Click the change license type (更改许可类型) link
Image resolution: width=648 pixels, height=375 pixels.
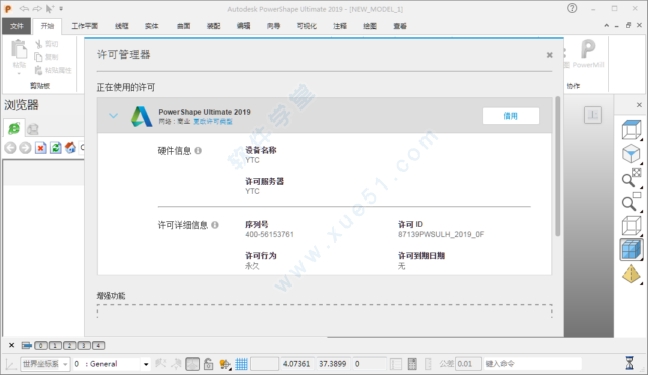click(213, 122)
